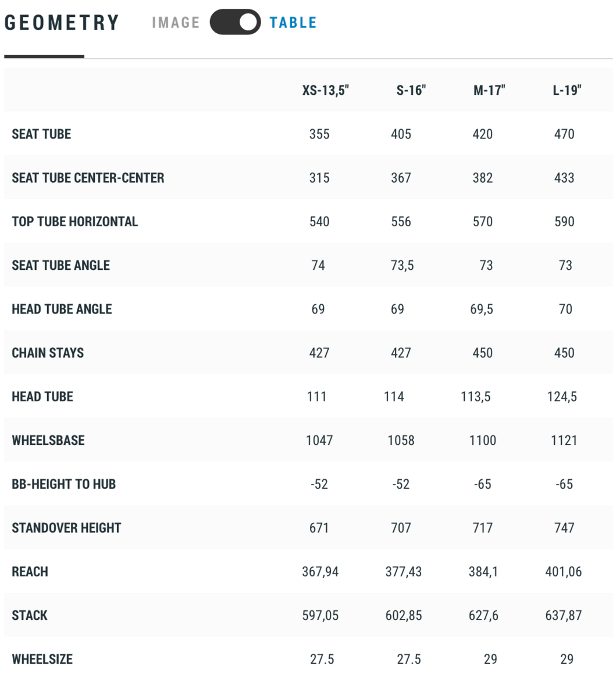
Task: Click the BB-HEIGHT TO HUB row label
Action: pos(63,484)
